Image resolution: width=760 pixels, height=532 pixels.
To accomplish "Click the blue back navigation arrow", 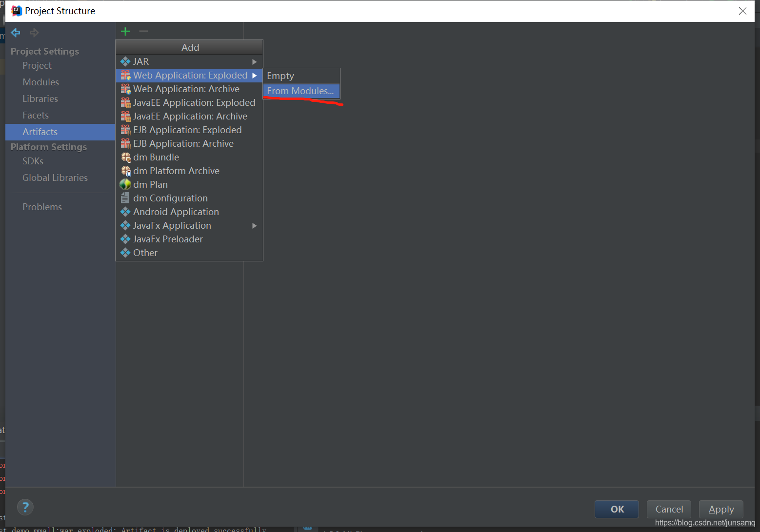I will 16,33.
